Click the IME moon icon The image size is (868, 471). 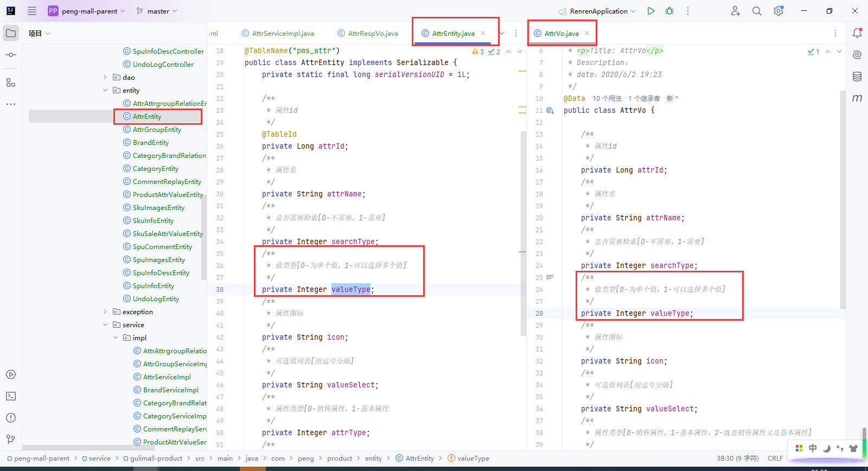coord(827,448)
